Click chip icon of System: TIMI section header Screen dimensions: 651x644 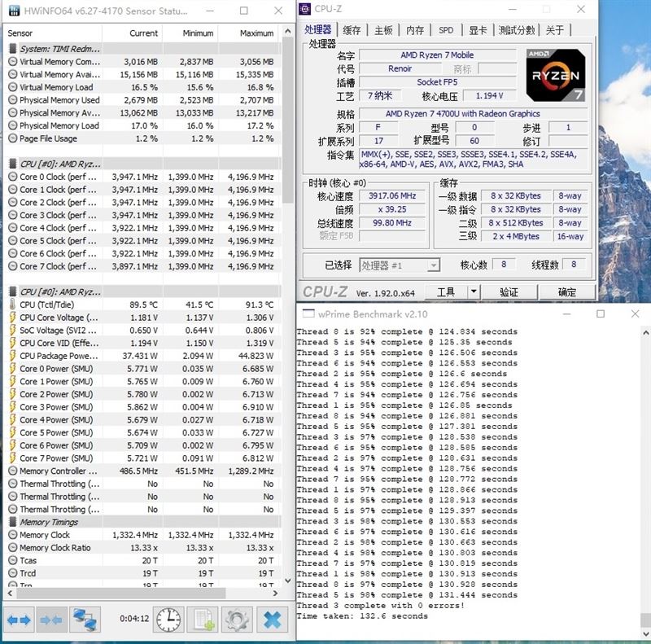tap(13, 49)
